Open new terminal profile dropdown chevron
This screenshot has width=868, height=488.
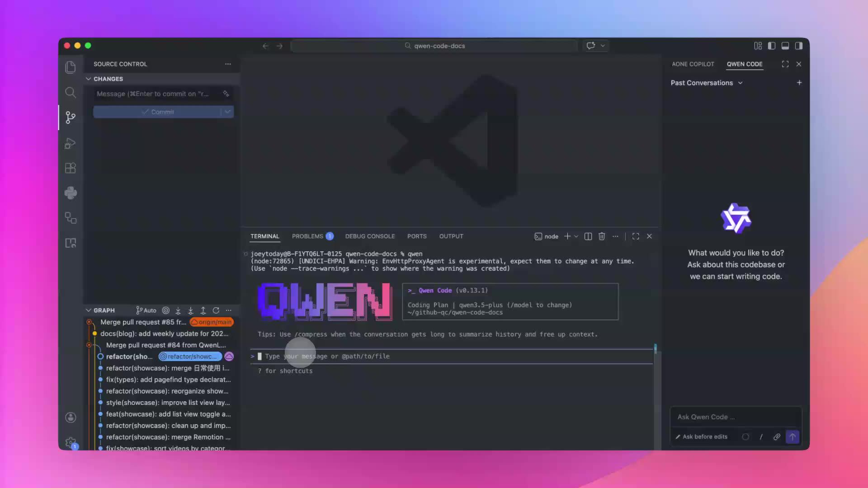point(576,236)
